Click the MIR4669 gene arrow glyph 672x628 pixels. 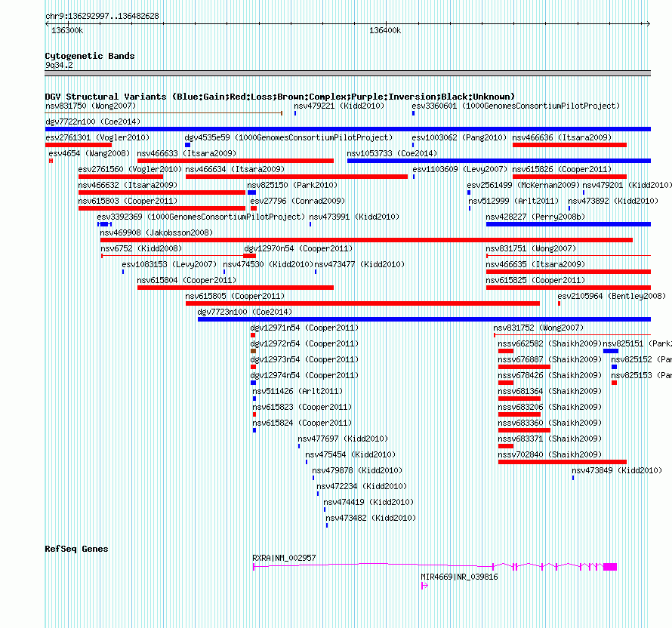(424, 586)
